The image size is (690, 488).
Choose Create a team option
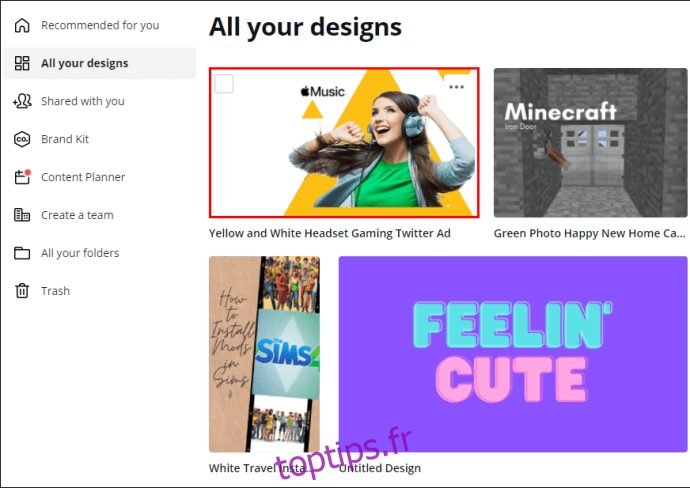77,215
